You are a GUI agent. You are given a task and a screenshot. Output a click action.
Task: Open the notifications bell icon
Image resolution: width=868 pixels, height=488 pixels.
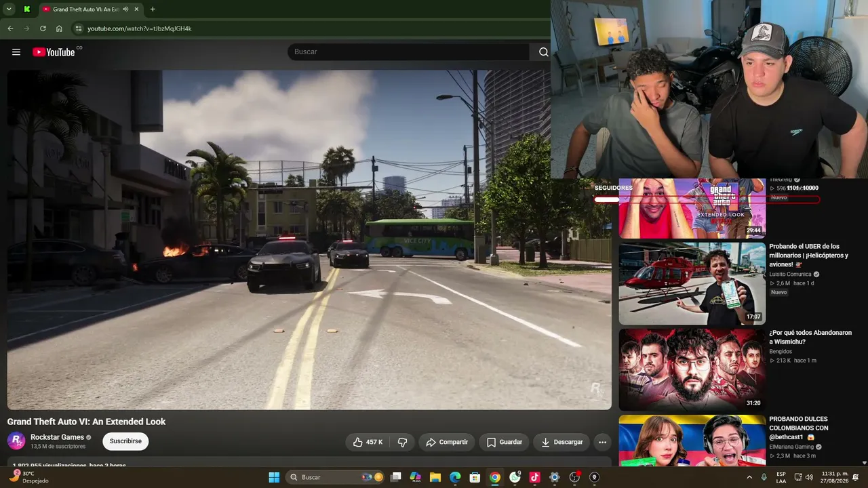coord(856,477)
